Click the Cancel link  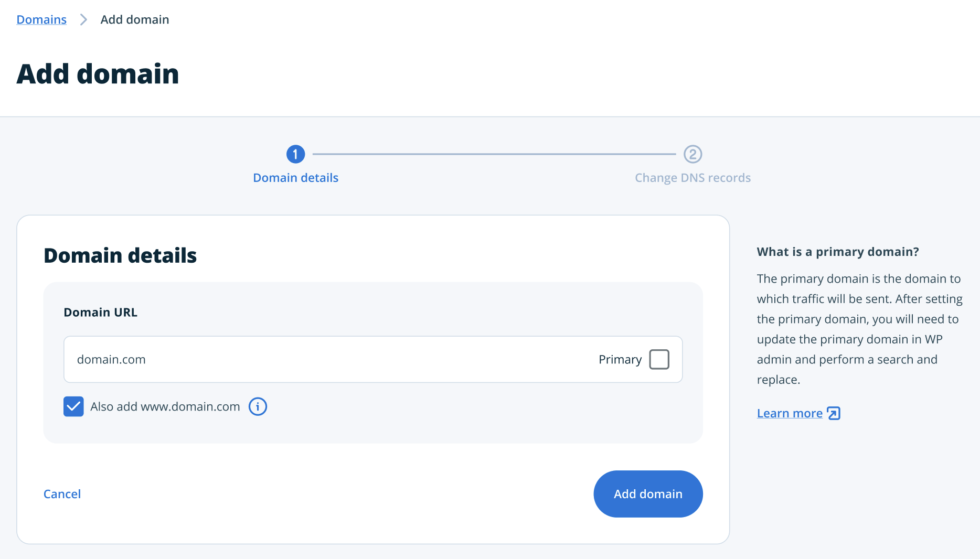(x=62, y=493)
